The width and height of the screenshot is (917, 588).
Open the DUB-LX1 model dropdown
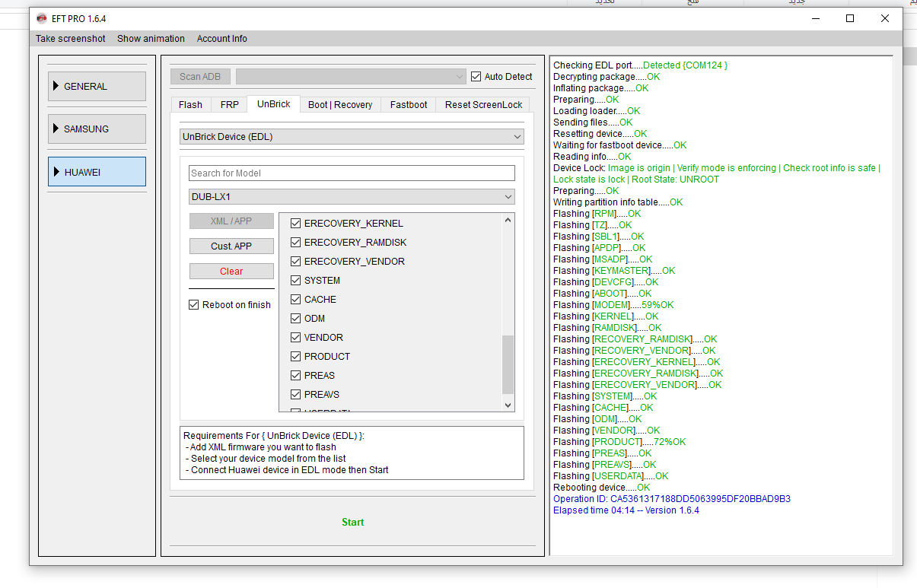(352, 197)
